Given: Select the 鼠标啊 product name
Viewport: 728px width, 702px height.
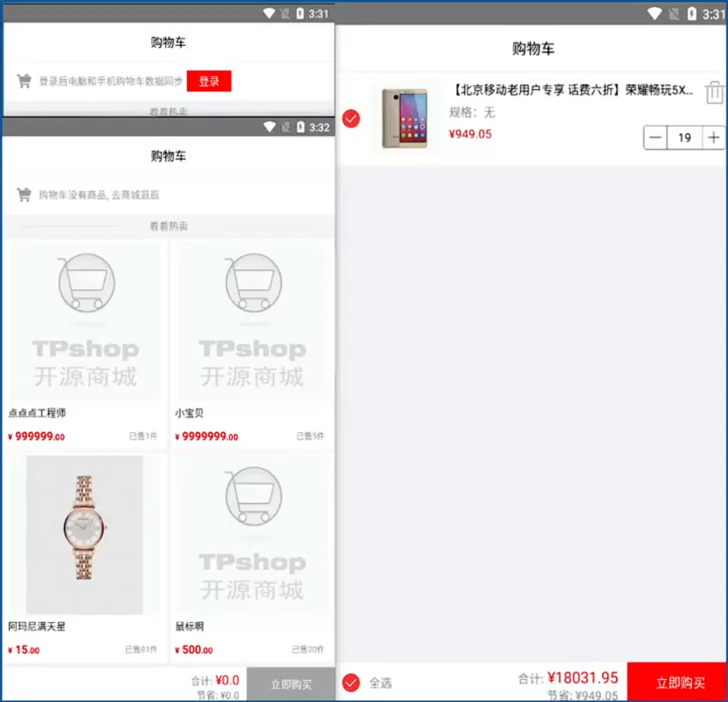Looking at the screenshot, I should (189, 627).
